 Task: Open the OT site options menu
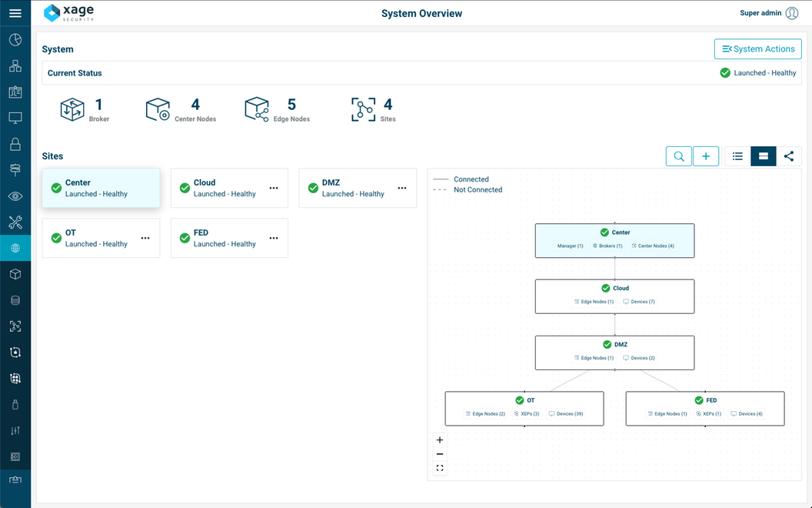click(x=145, y=239)
